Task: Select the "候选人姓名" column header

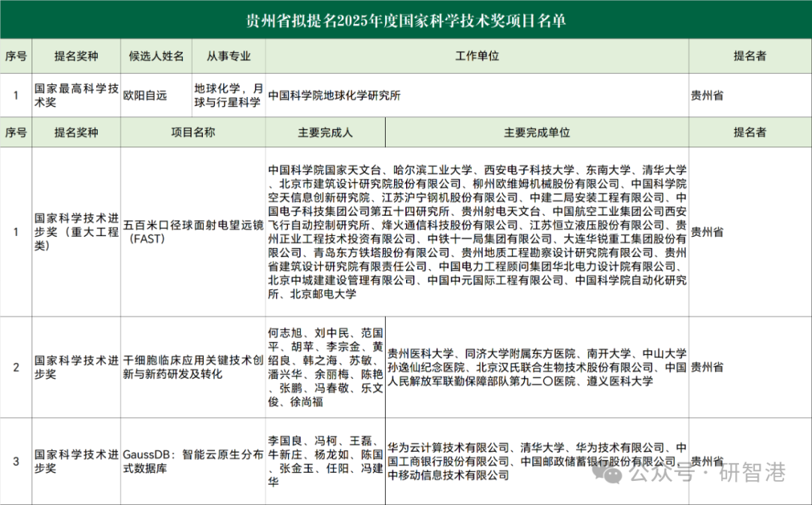Action: pyautogui.click(x=156, y=56)
